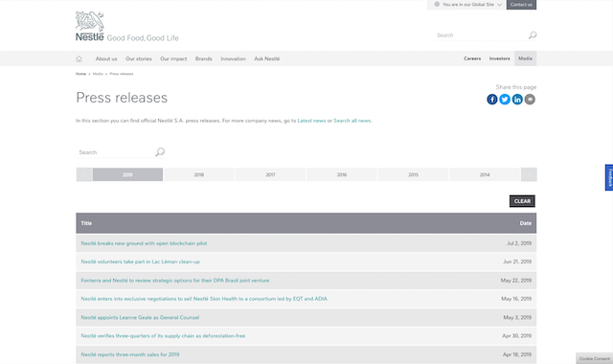
Task: Click the 'Good Food, Good Life' tagline
Action: tap(143, 38)
